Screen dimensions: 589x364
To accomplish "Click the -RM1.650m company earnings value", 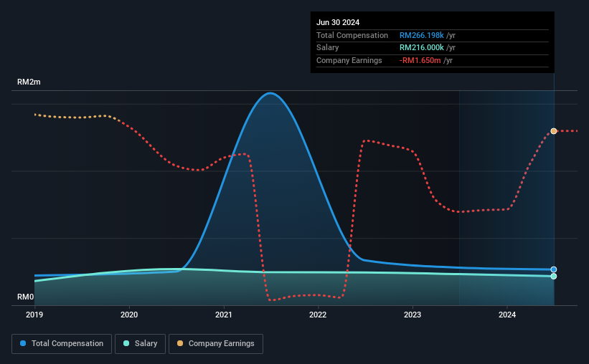I will (420, 60).
